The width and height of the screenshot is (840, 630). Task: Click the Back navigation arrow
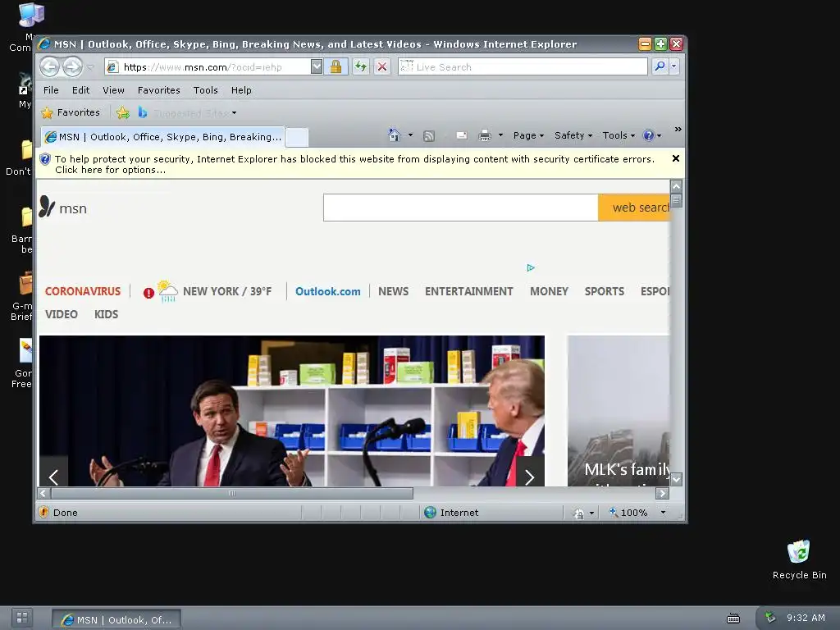point(49,67)
